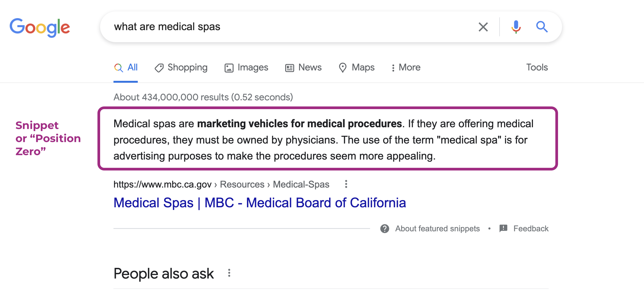Click the Feedback flag icon
Image resolution: width=644 pixels, height=294 pixels.
click(x=503, y=228)
